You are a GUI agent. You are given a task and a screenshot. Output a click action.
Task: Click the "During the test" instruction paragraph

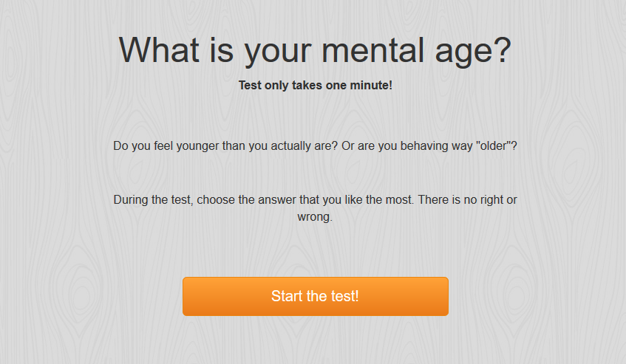click(315, 208)
